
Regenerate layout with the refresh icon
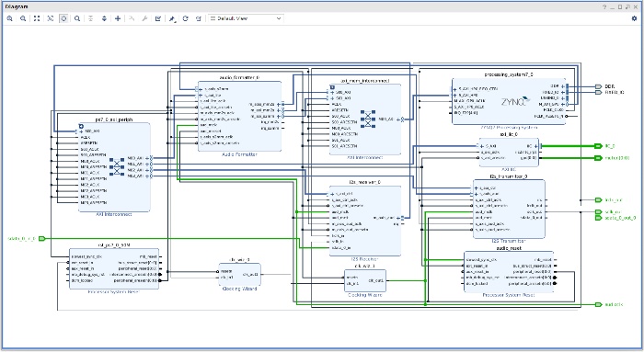(x=185, y=18)
